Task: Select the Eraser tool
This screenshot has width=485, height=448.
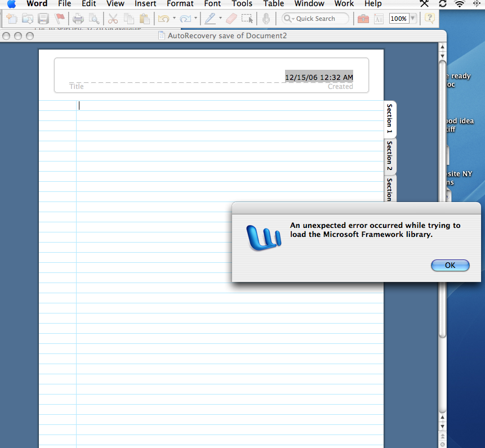Action: tap(232, 19)
